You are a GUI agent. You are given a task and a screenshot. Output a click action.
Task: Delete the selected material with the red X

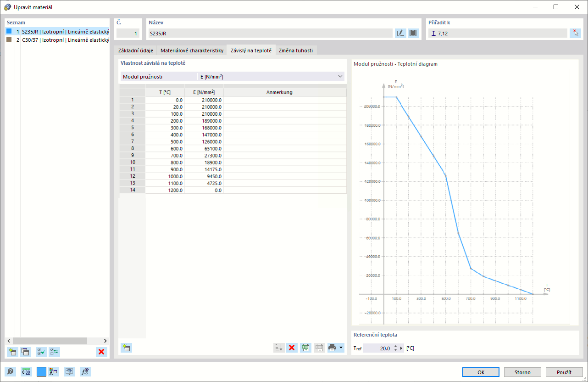pyautogui.click(x=101, y=352)
